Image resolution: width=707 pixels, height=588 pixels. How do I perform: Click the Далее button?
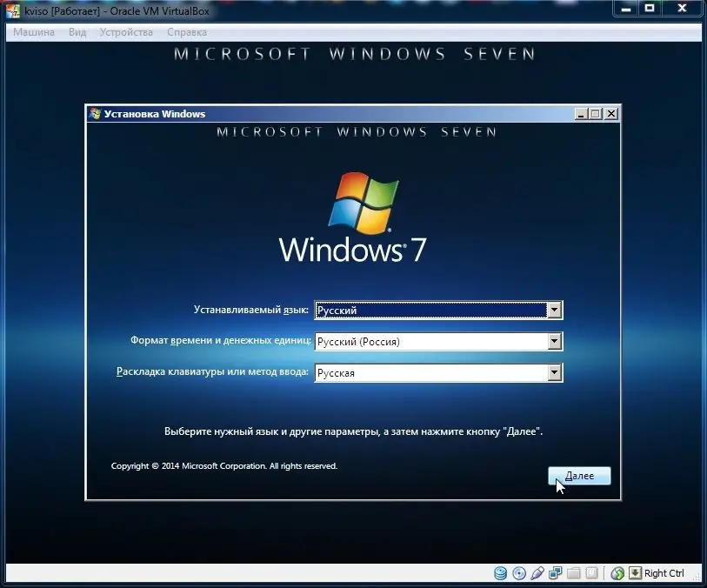pos(578,476)
